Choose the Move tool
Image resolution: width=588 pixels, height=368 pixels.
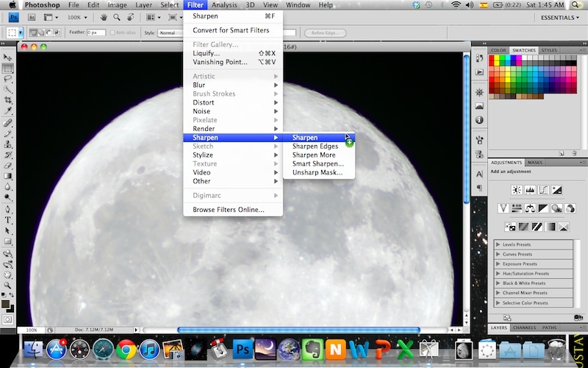pyautogui.click(x=8, y=57)
